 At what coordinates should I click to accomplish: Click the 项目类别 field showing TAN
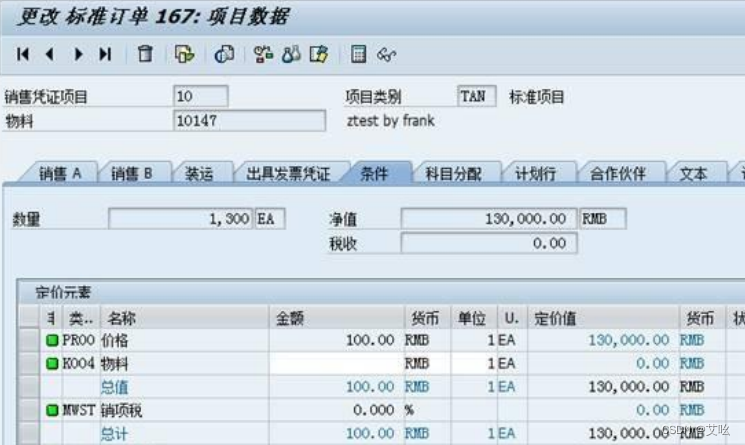pyautogui.click(x=477, y=96)
